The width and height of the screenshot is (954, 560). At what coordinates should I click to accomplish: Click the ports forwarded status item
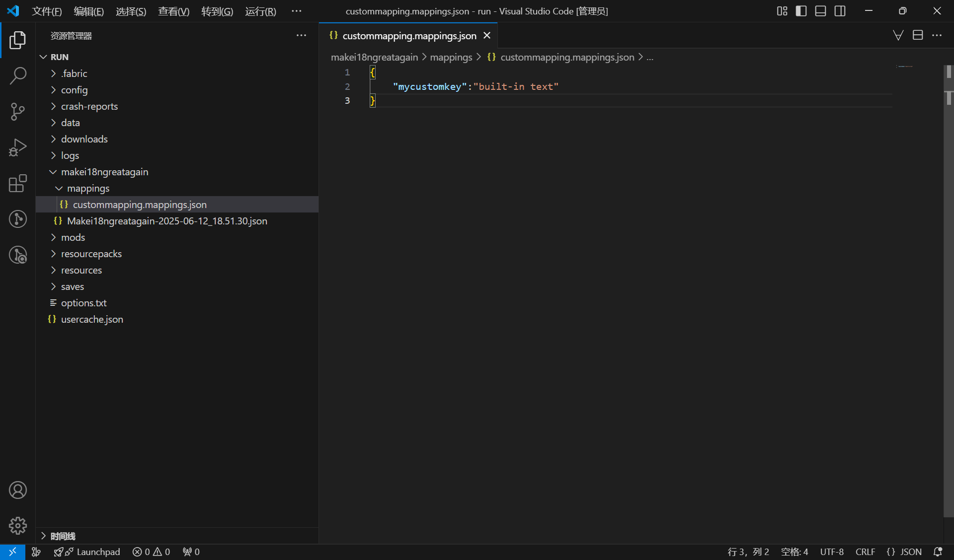191,552
